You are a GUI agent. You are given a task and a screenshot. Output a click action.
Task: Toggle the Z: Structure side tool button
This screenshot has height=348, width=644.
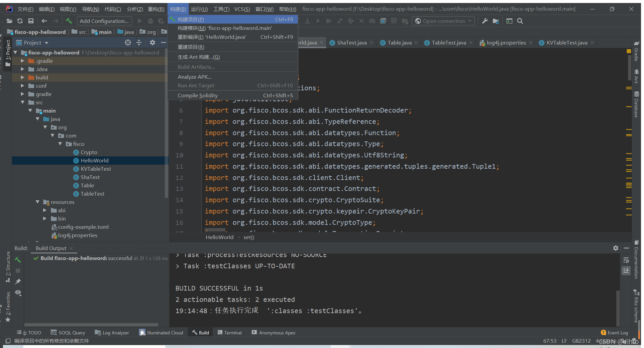[8, 267]
